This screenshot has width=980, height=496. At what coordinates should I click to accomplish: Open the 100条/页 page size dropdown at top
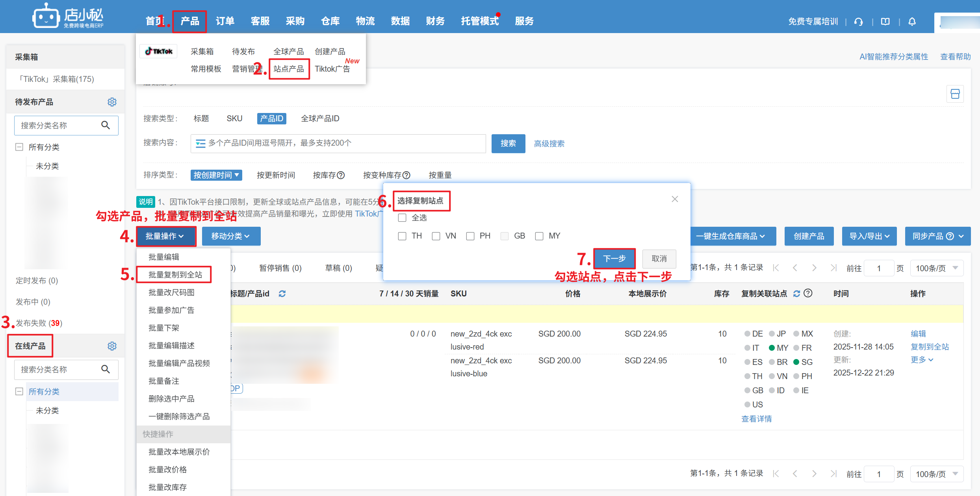click(936, 268)
